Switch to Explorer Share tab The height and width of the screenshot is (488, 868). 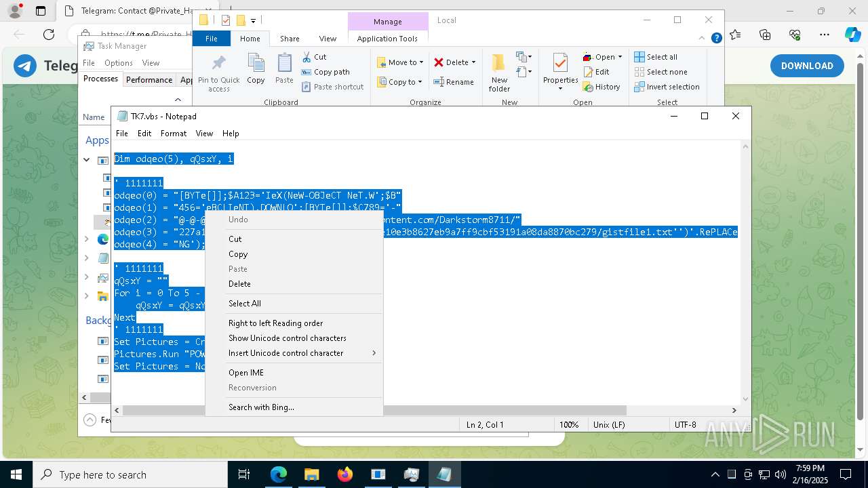click(x=290, y=39)
